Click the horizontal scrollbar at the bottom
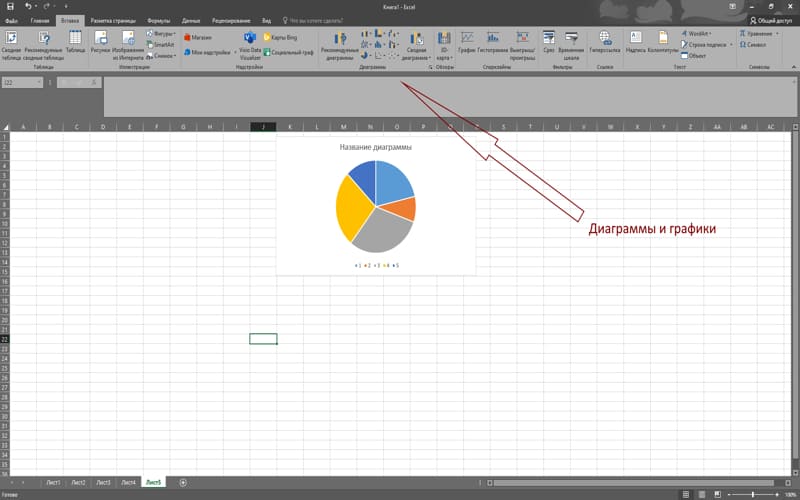This screenshot has height=500, width=800. click(x=633, y=483)
